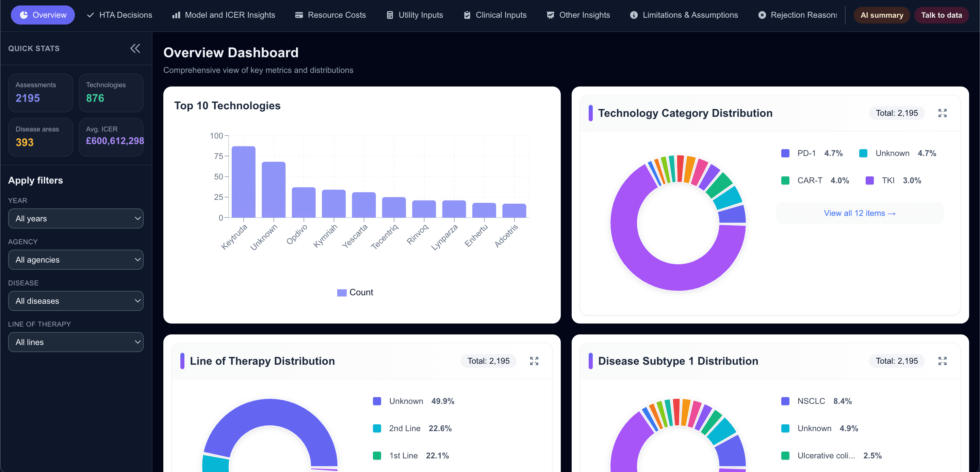
Task: Click the Model and ICER bar chart icon
Action: pos(176,15)
